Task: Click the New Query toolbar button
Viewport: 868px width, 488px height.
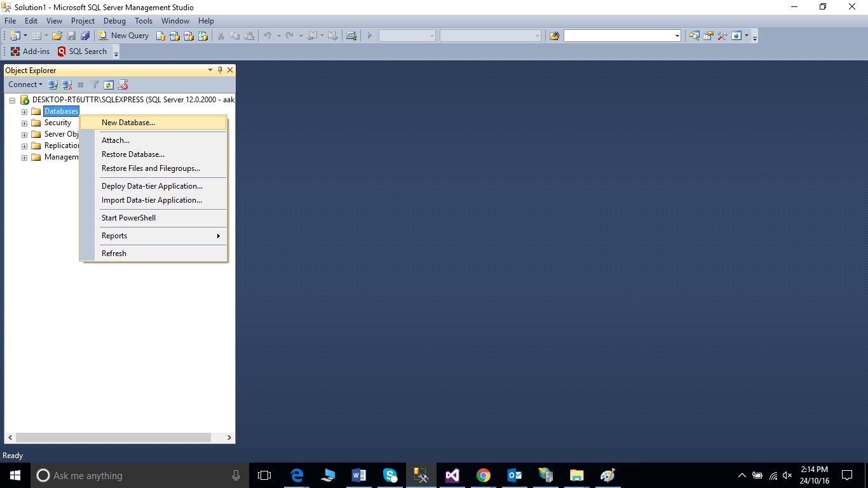Action: 124,36
